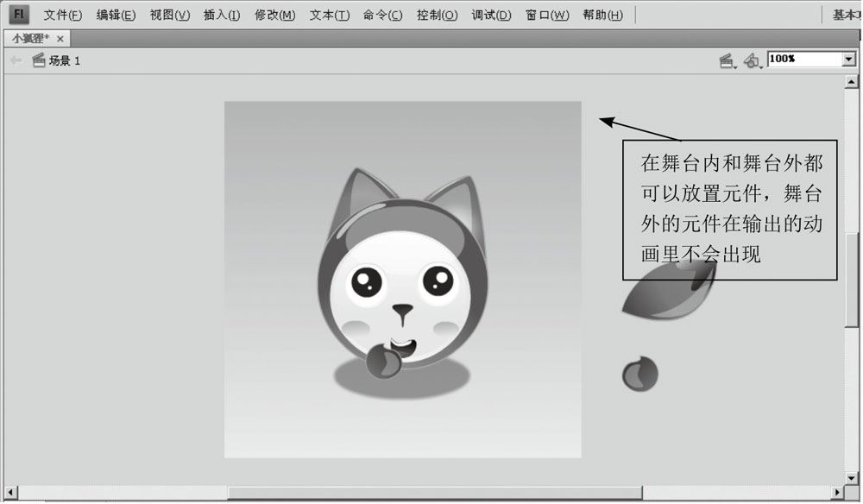The width and height of the screenshot is (863, 504).
Task: Open the 帮助 (Help) menu
Action: point(602,14)
